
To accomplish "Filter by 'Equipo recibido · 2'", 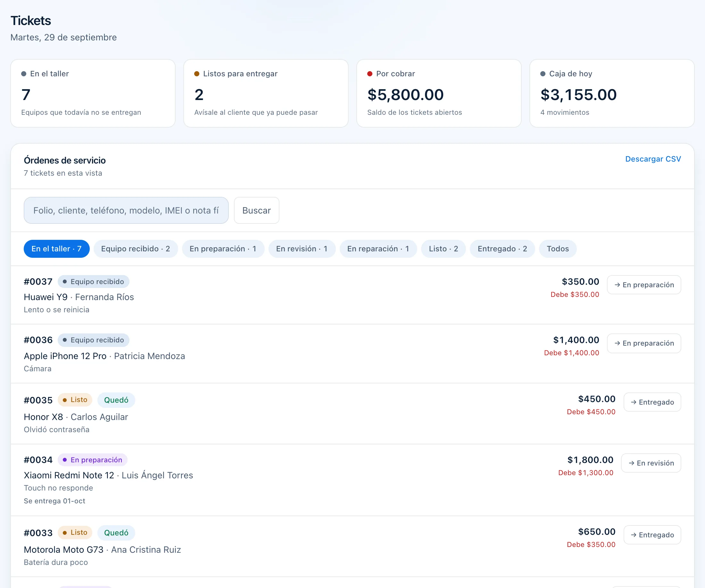I will pos(136,248).
